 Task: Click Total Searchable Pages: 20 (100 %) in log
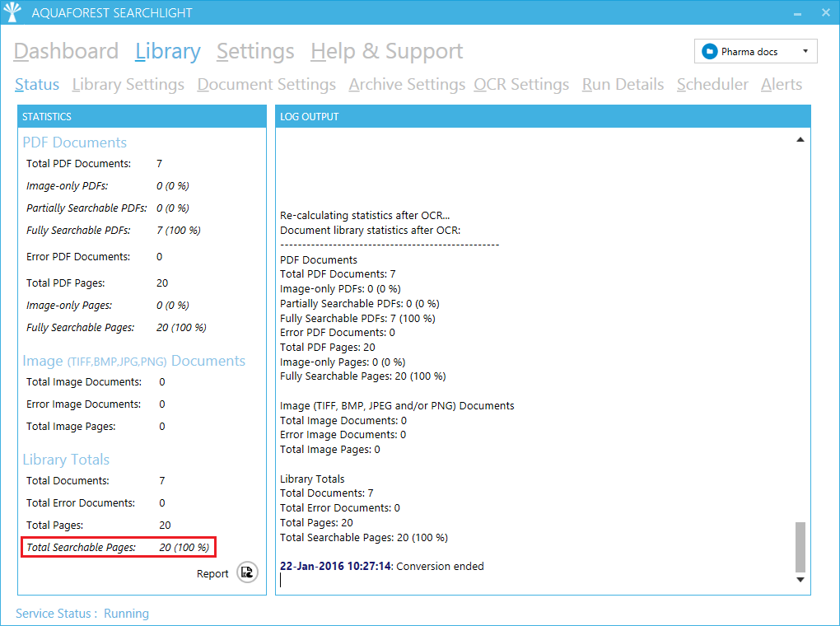point(364,538)
